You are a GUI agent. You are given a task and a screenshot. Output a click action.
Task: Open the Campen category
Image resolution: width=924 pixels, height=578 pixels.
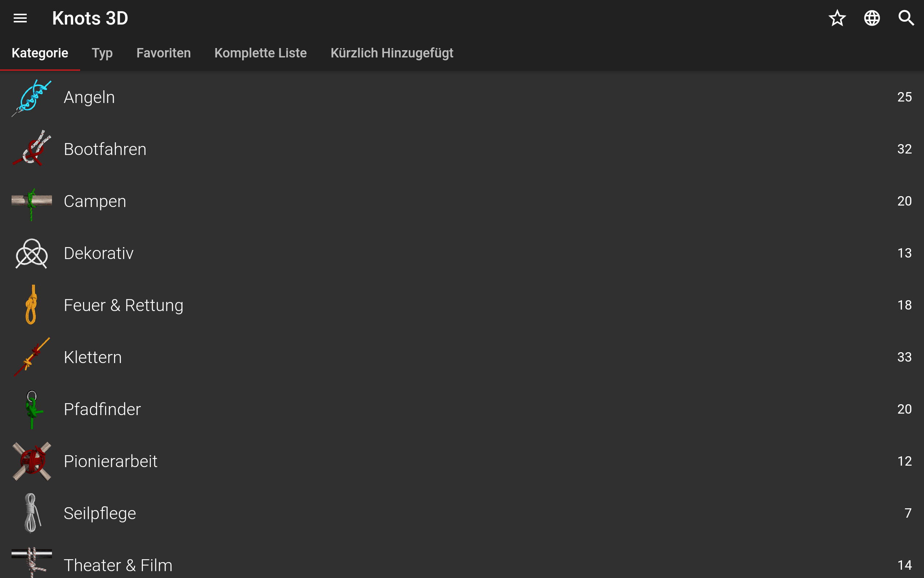coord(462,201)
